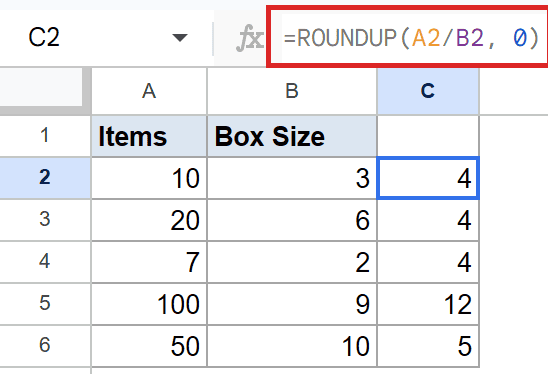Click cell C5 containing 12
Viewport: 548px width, 374px height.
(428, 304)
